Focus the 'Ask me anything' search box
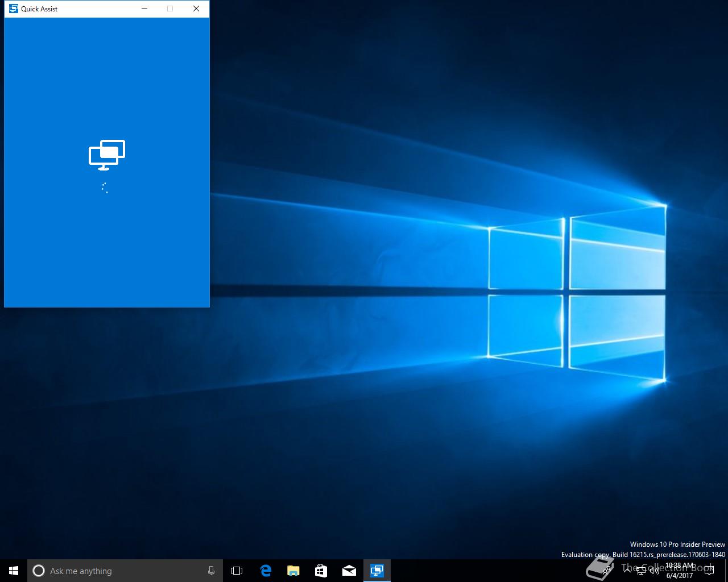The image size is (728, 582). 125,571
